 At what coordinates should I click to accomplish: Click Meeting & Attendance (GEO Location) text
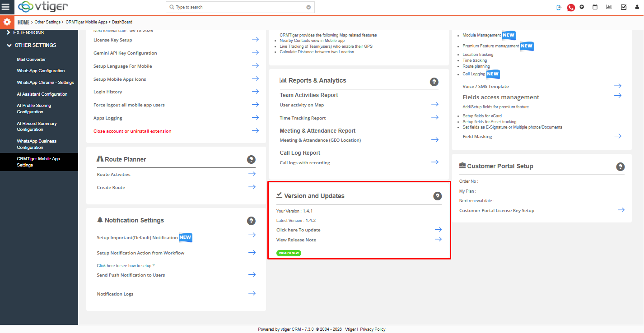[x=320, y=140]
